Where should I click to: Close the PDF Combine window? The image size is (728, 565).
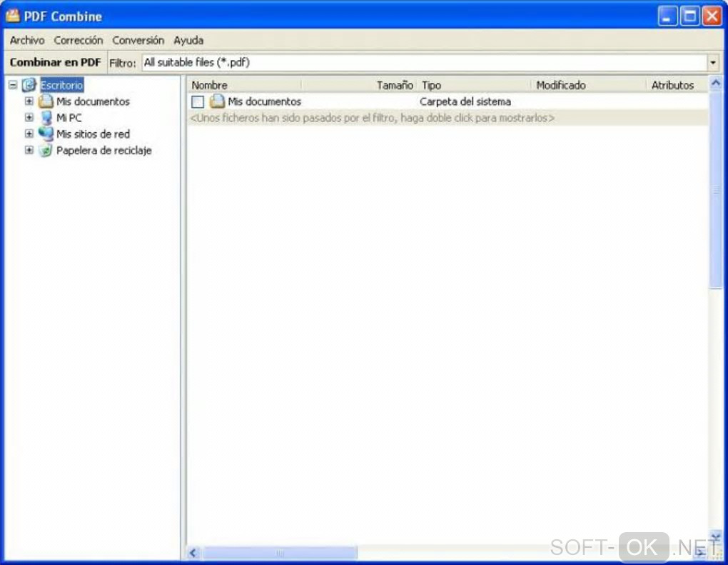[712, 16]
